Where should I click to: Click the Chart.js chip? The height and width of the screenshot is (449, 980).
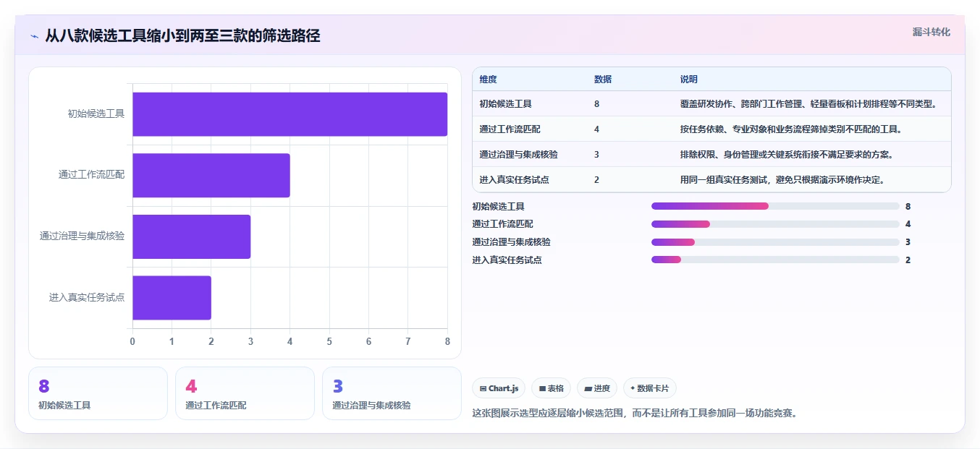pos(499,388)
